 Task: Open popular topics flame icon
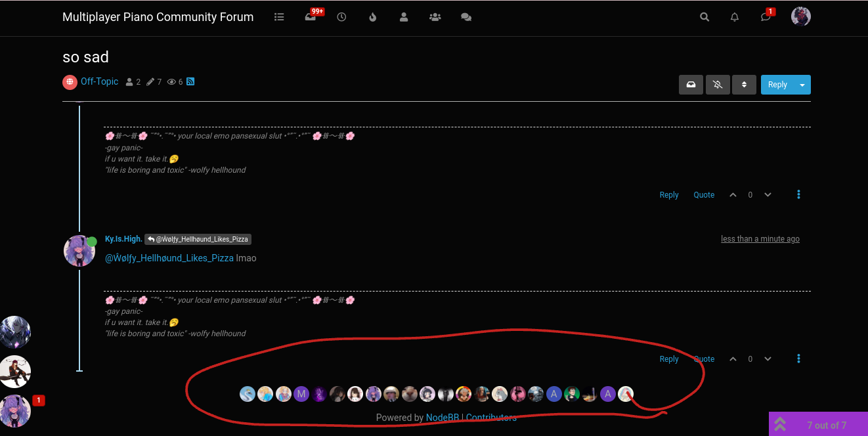373,18
